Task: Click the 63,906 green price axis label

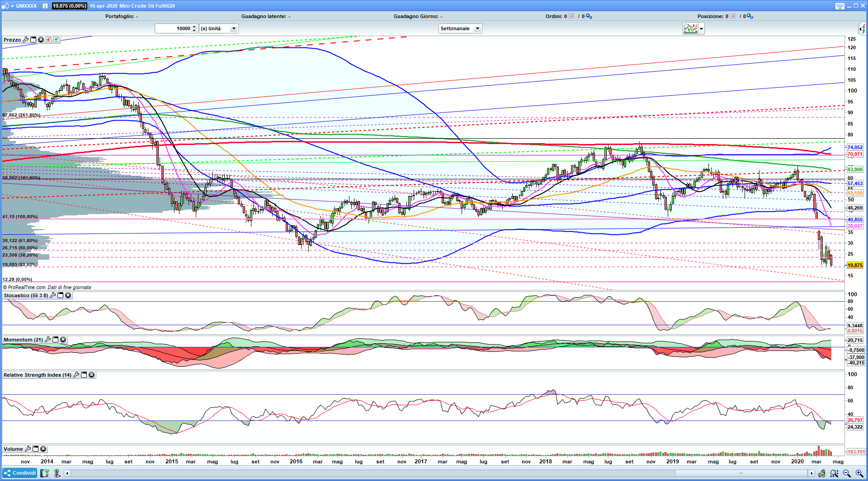Action: (855, 169)
